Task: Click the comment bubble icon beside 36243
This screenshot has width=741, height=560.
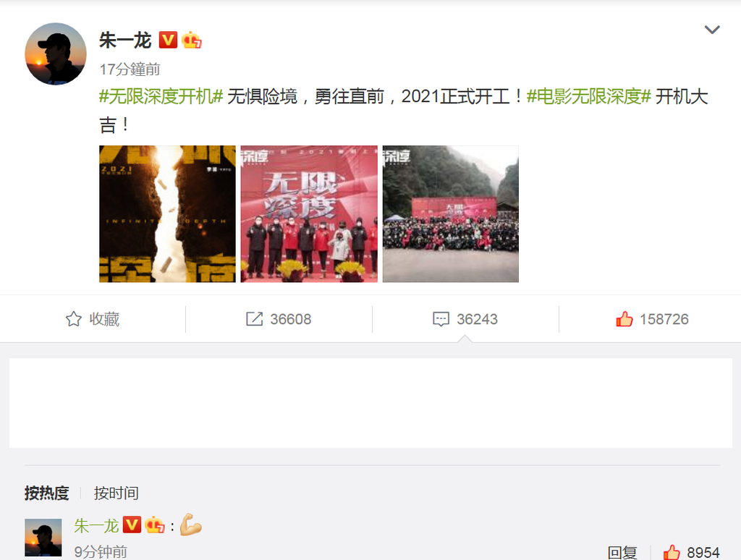Action: [x=441, y=319]
